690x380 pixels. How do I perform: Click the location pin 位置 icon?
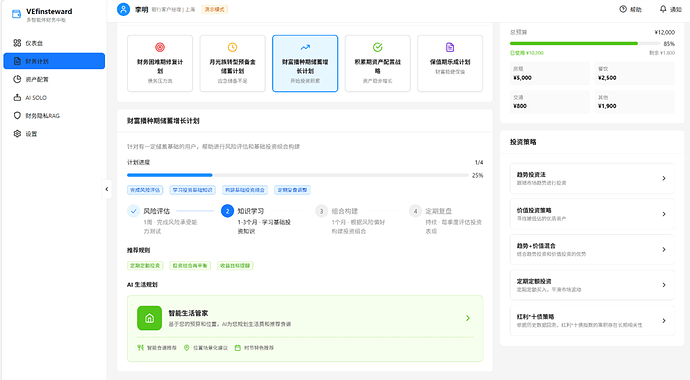[187, 347]
